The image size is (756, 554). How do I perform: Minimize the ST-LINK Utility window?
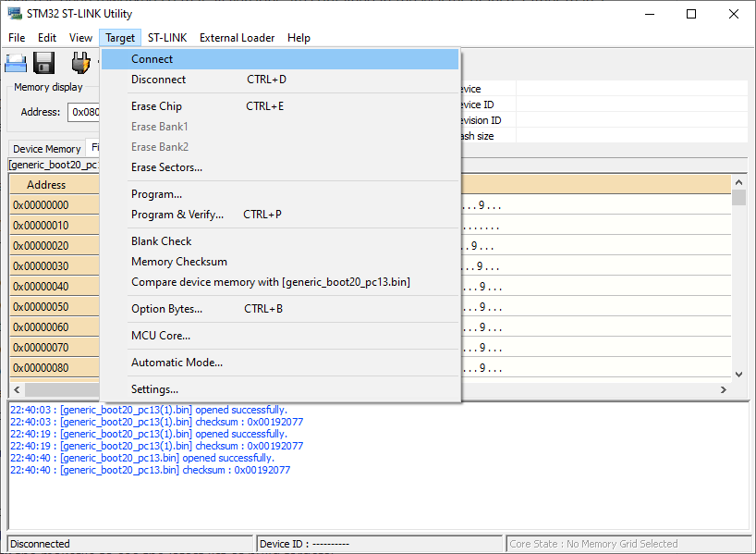(650, 14)
